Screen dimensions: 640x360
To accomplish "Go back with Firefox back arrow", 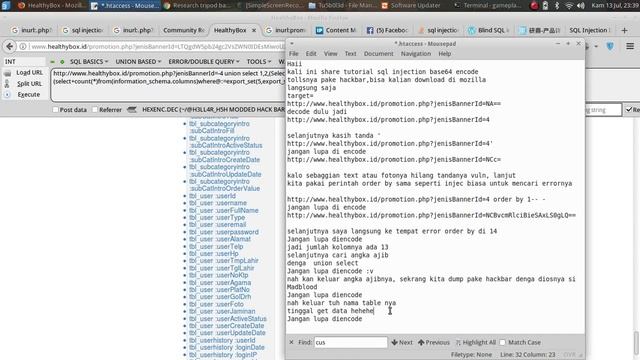I will pos(10,47).
